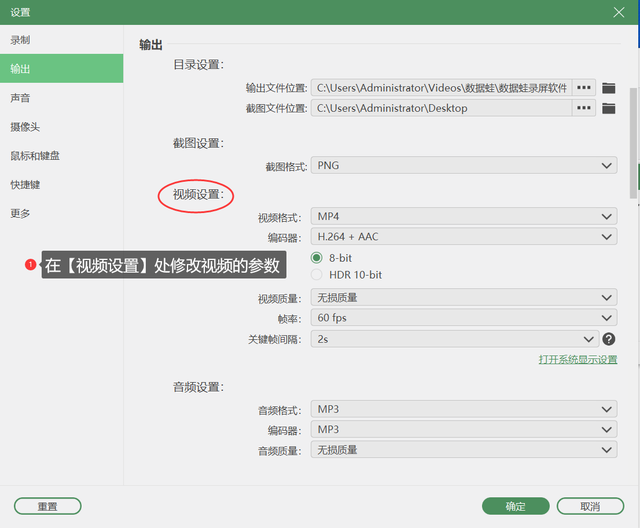Expand the video 编码器 H.264 + AAC dropdown
The width and height of the screenshot is (640, 528).
tap(464, 237)
